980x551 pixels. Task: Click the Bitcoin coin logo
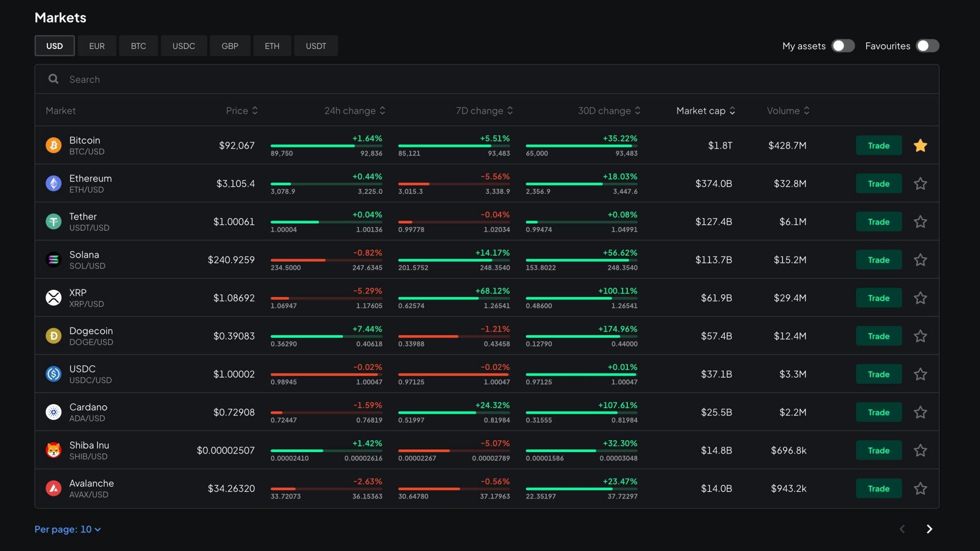pos(54,145)
